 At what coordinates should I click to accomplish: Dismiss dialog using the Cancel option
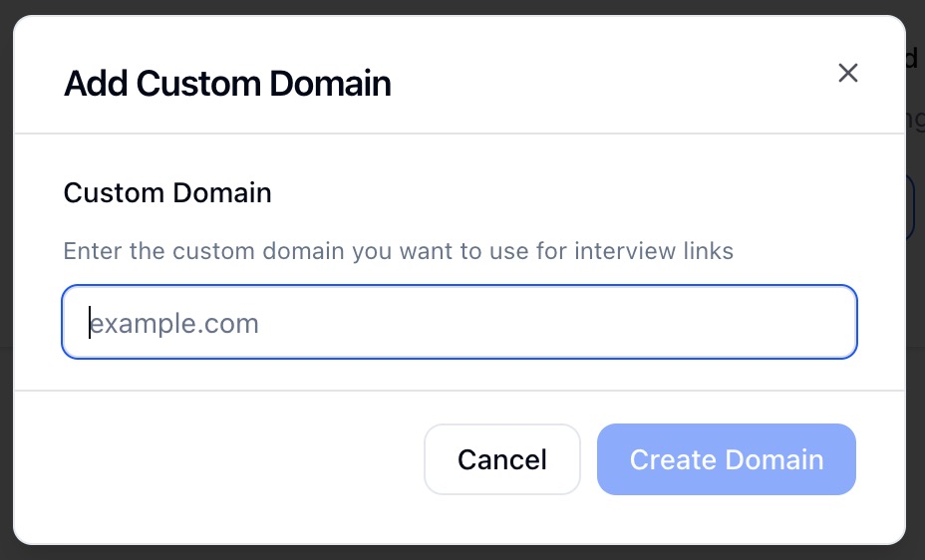point(501,459)
